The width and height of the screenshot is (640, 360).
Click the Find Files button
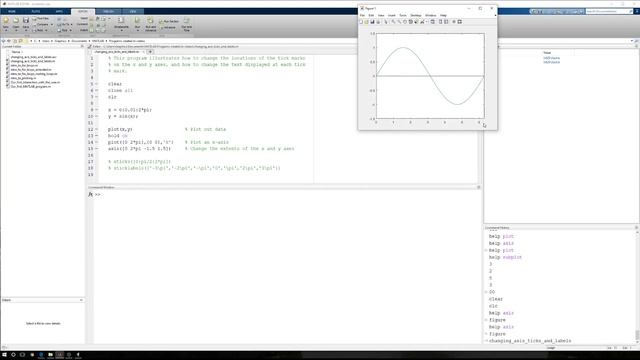[x=40, y=18]
